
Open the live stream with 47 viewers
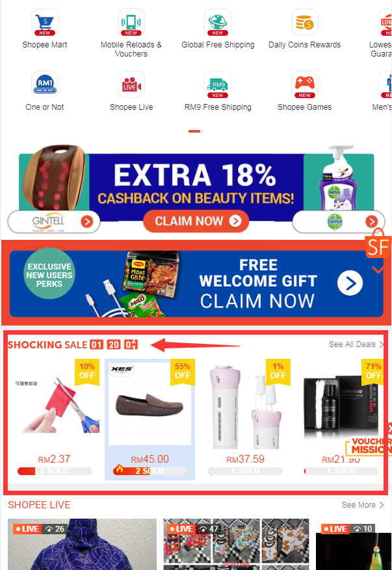coord(237,544)
